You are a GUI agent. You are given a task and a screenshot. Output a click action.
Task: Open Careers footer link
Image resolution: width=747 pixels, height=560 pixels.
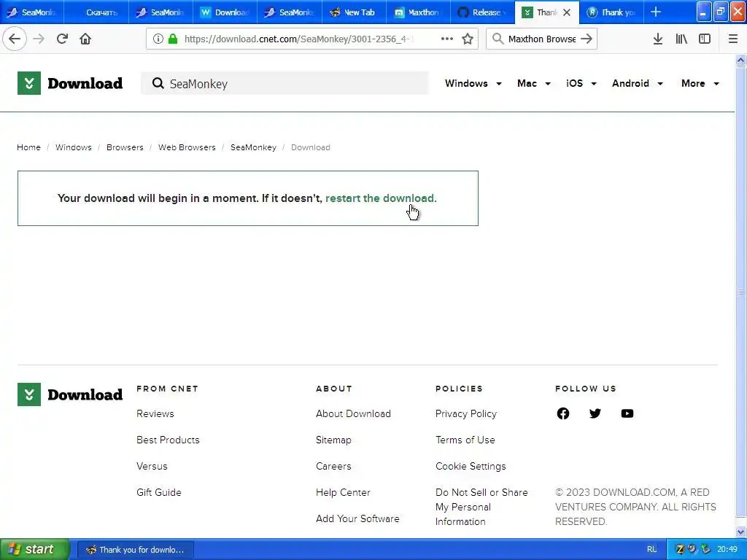tap(333, 466)
